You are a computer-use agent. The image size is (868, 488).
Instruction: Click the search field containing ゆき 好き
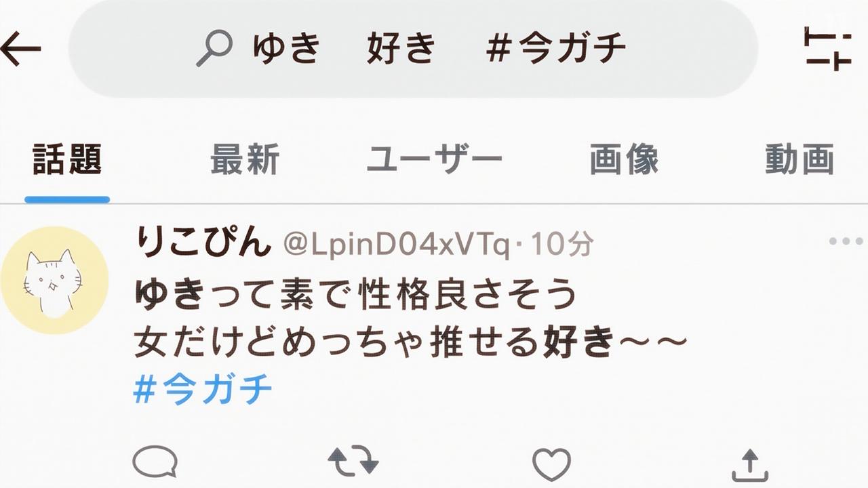pos(413,49)
